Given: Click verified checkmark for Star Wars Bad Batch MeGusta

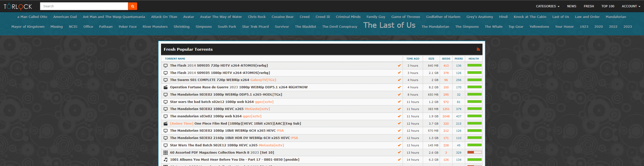Looking at the screenshot, I should (x=399, y=145).
